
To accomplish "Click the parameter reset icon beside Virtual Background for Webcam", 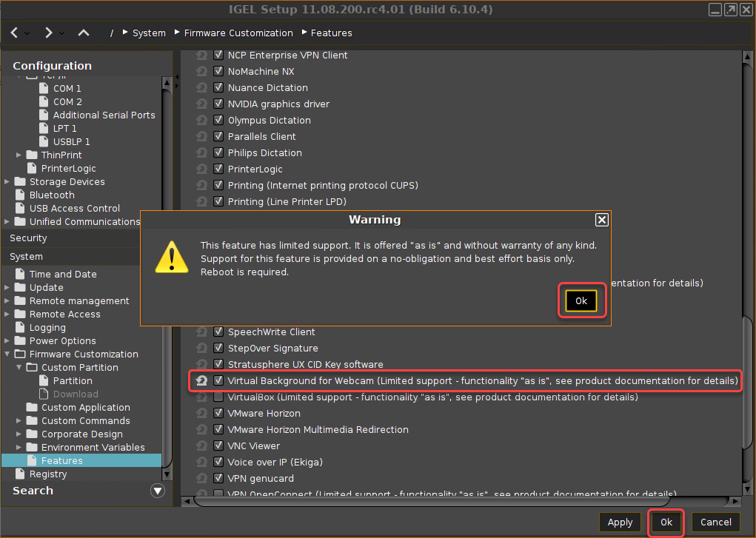I will [201, 380].
